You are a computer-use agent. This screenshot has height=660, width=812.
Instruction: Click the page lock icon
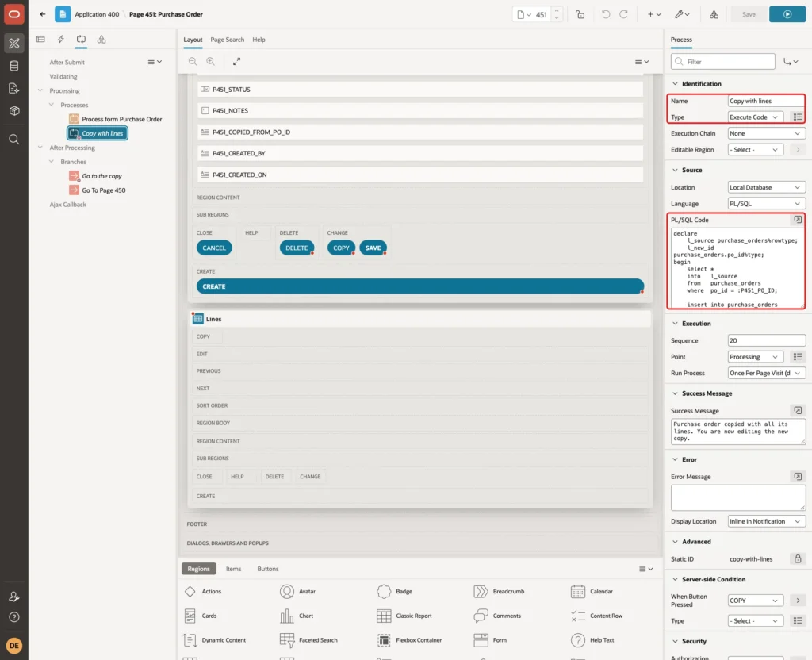580,14
